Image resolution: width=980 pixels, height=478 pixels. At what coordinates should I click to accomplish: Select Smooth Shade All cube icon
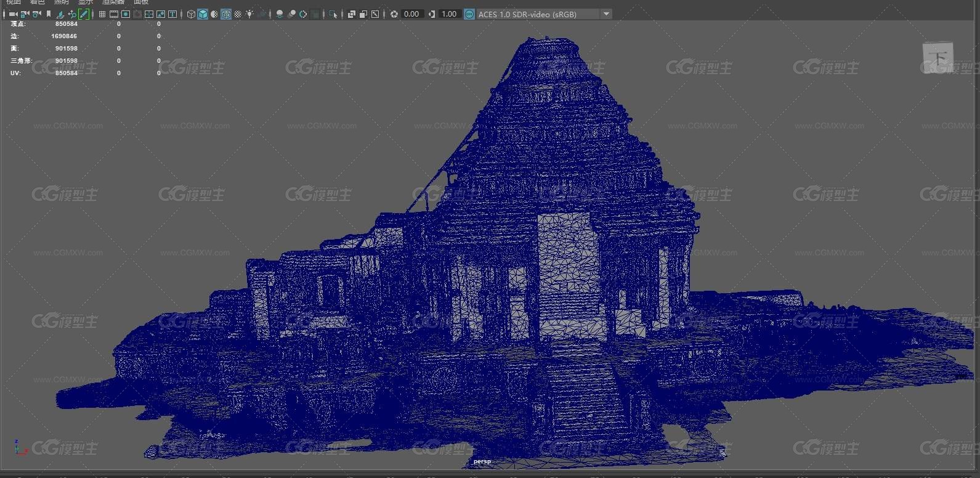pos(203,14)
